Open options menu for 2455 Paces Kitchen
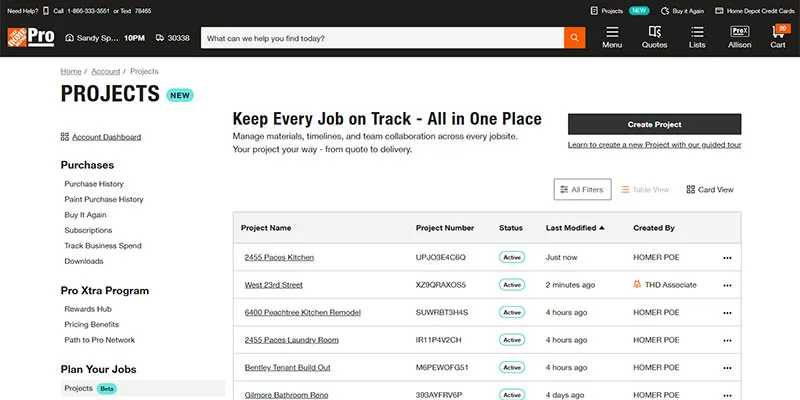The width and height of the screenshot is (800, 400). (727, 257)
